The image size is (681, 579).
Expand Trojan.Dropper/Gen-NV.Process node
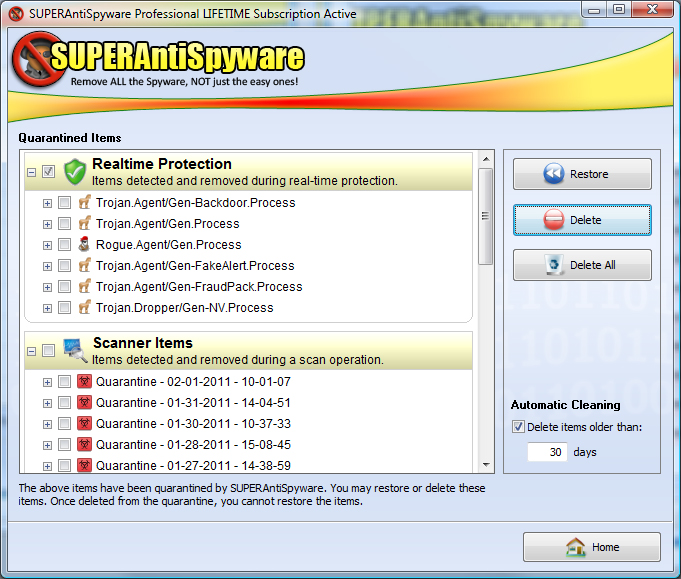click(47, 308)
